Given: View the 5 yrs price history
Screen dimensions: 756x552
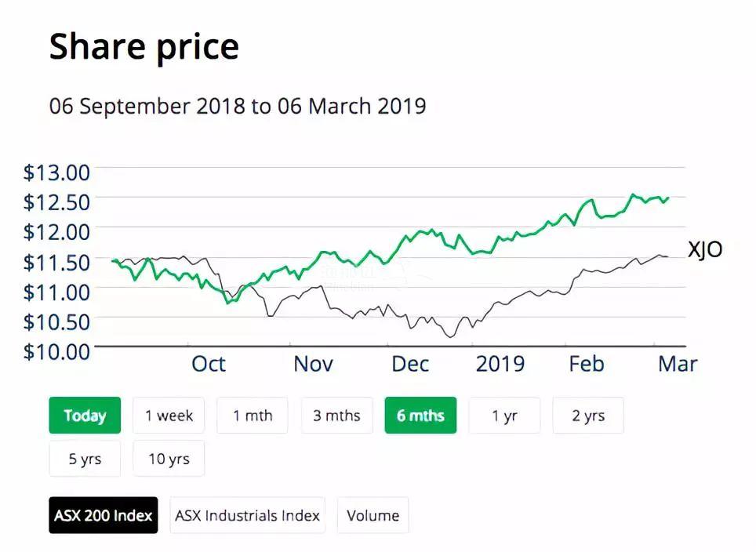Looking at the screenshot, I should click(85, 459).
